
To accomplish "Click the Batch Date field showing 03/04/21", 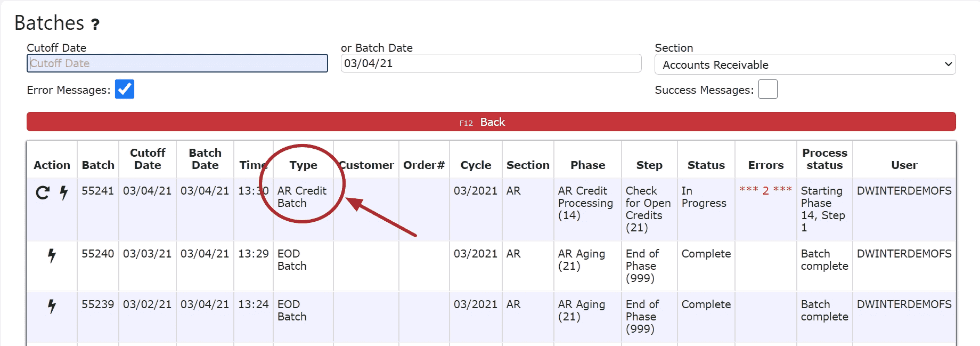I will click(491, 63).
